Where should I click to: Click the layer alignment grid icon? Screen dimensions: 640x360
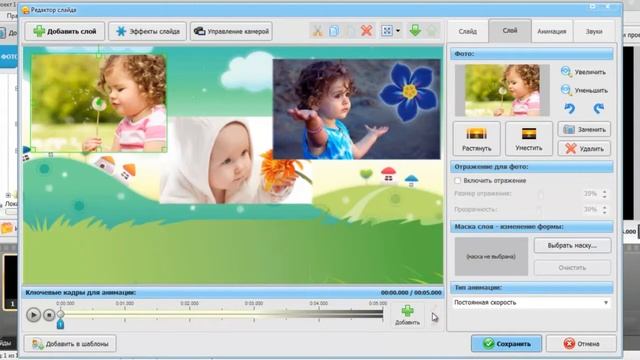point(387,31)
